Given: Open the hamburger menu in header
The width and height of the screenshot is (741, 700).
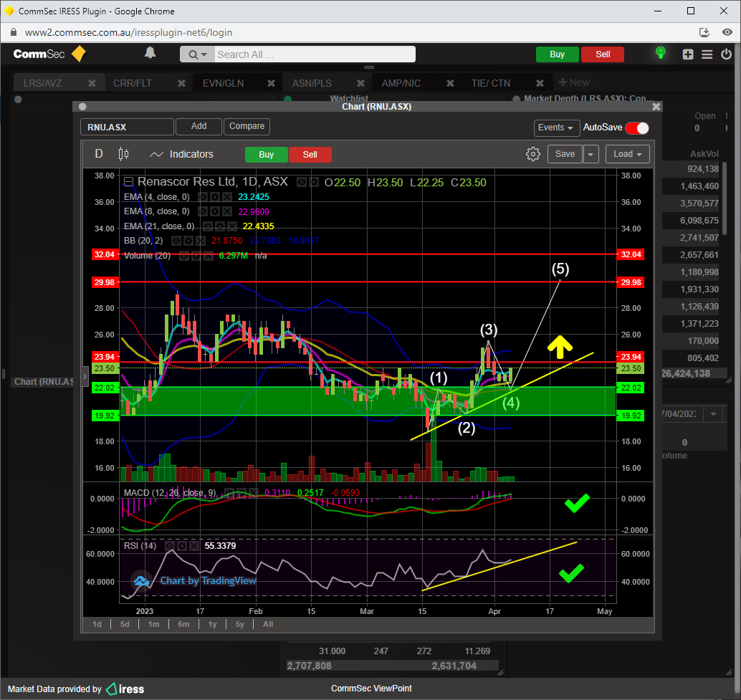Looking at the screenshot, I should coord(707,54).
